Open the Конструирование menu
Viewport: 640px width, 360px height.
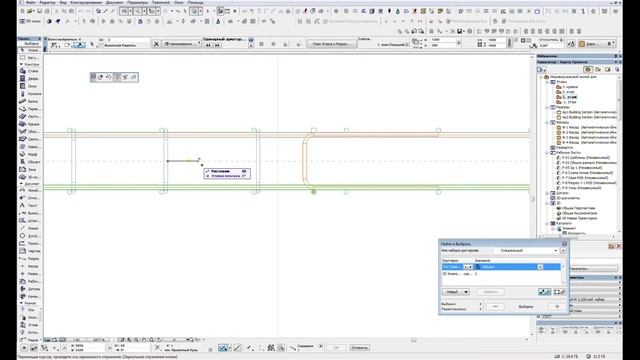(x=86, y=2)
